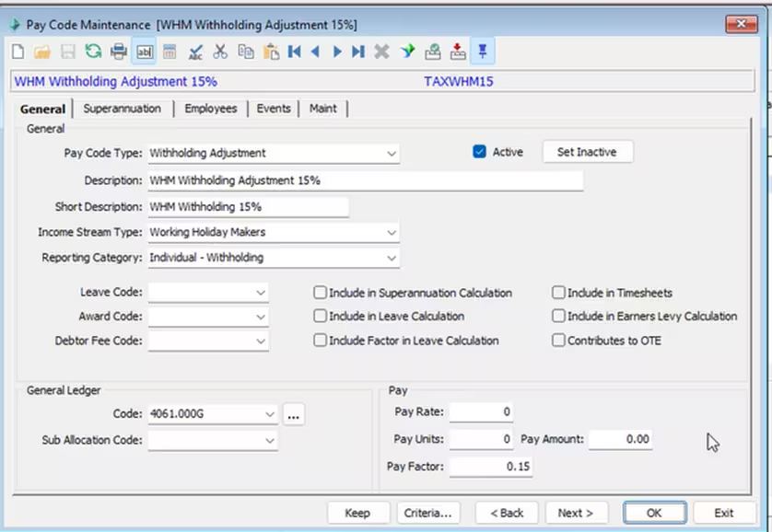
Task: Switch to the Superannuation tab
Action: click(x=123, y=109)
